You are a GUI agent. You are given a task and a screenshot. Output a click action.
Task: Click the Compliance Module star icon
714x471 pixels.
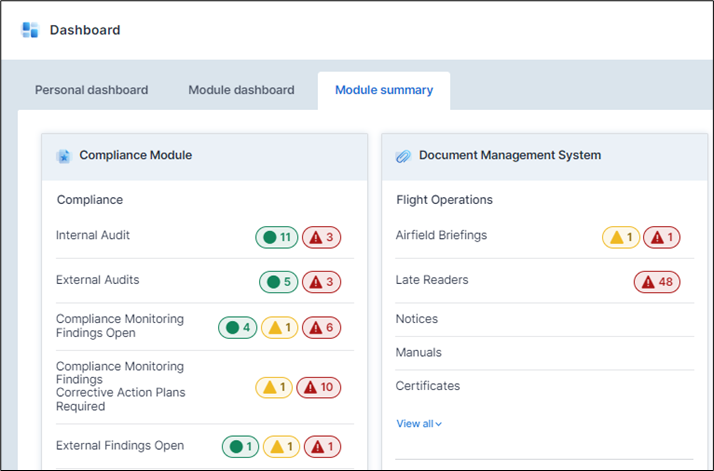tap(64, 156)
